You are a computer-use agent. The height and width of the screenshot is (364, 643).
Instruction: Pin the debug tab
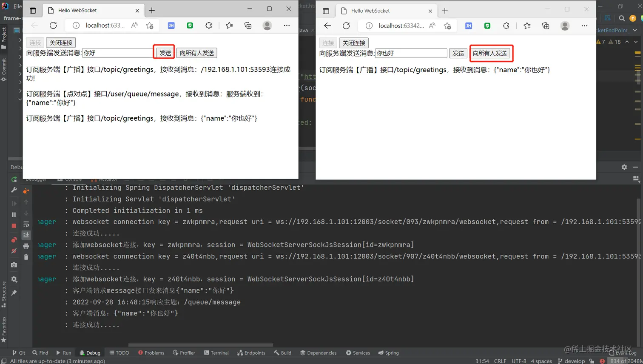click(x=14, y=293)
